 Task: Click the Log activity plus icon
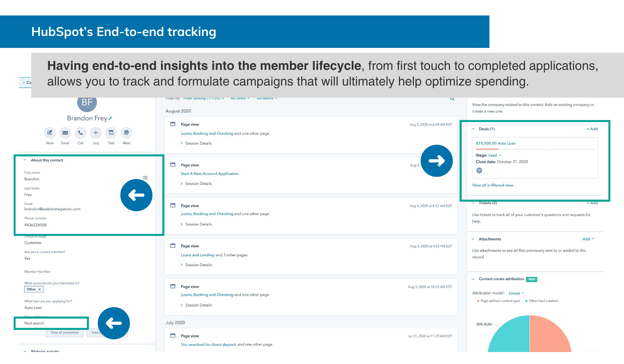(x=96, y=133)
